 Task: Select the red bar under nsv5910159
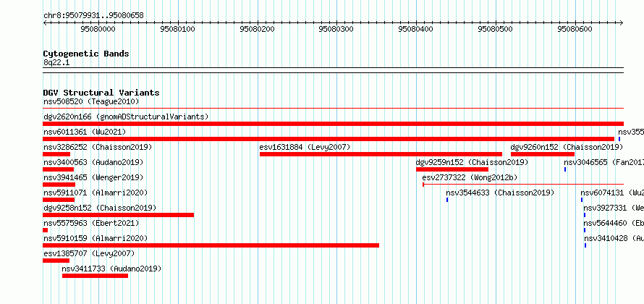(x=211, y=245)
